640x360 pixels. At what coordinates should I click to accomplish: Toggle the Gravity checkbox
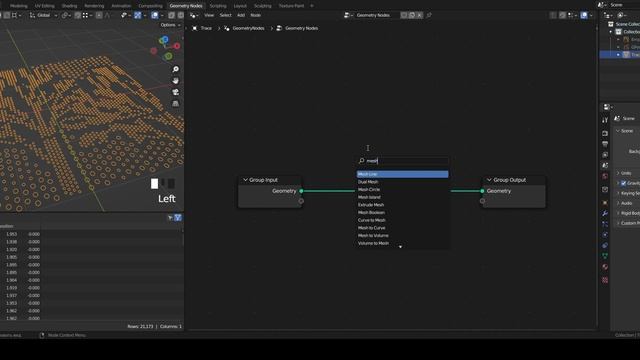click(623, 183)
